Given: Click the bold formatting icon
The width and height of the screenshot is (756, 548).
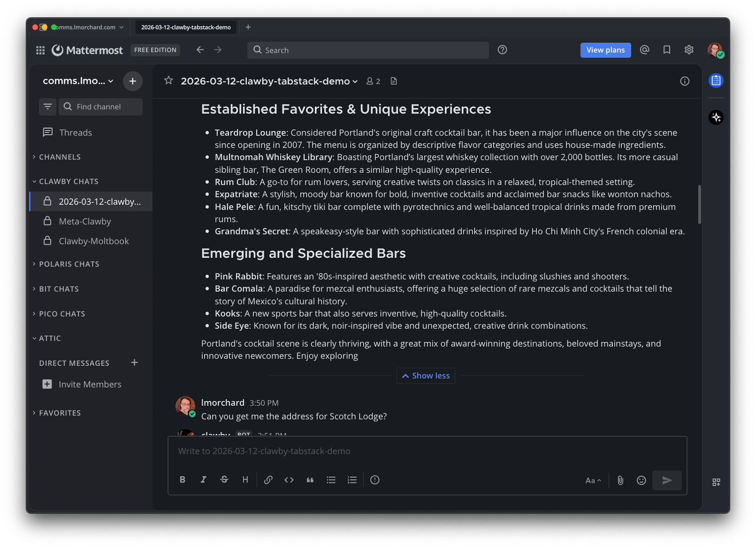Looking at the screenshot, I should (183, 480).
